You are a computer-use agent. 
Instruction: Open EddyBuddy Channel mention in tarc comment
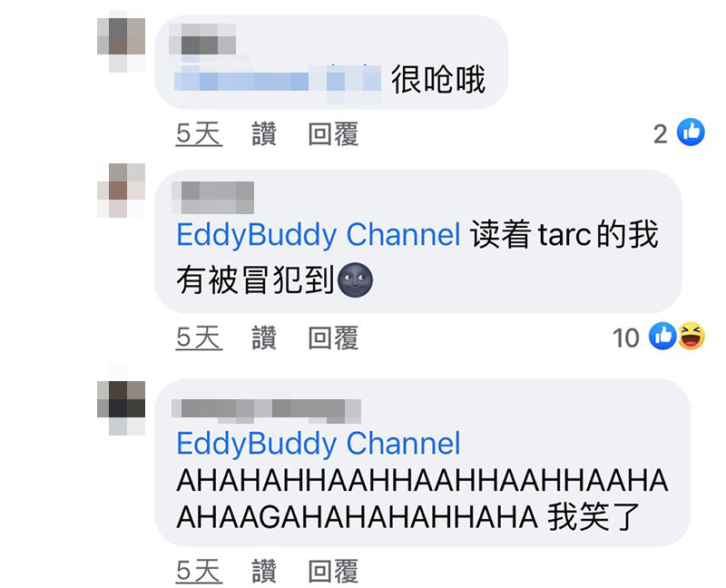319,235
